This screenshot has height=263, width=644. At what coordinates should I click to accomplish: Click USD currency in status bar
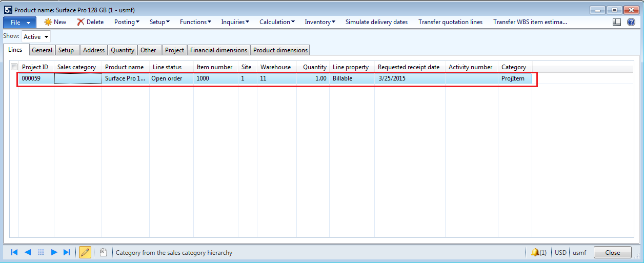coord(560,253)
